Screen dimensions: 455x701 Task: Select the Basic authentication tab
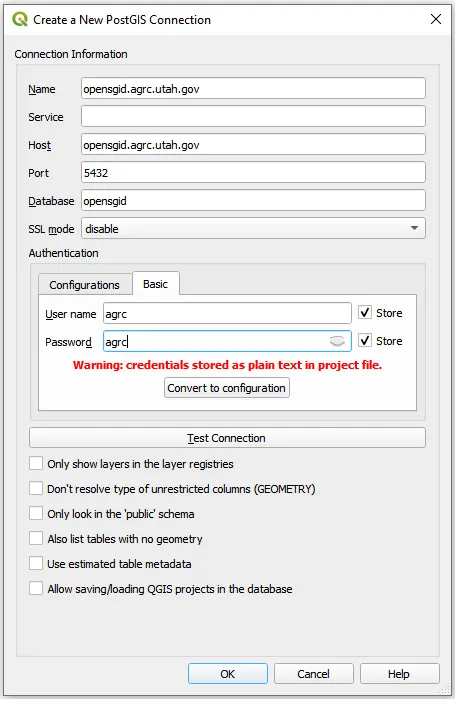coord(156,284)
